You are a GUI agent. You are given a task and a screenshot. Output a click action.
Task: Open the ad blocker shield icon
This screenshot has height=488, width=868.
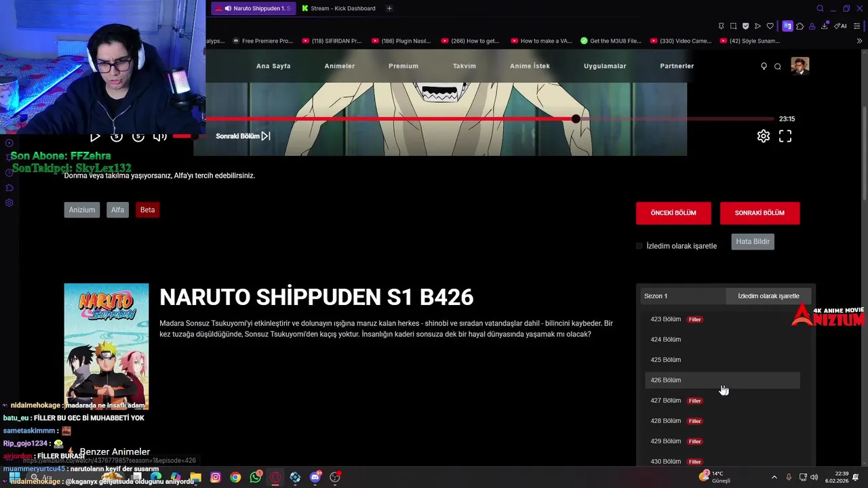[x=745, y=26]
